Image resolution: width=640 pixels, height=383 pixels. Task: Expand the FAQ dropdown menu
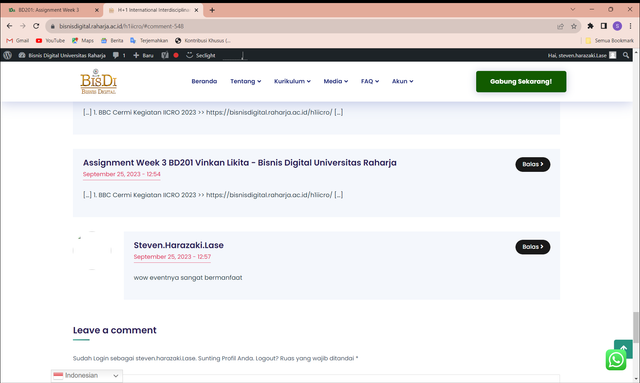pyautogui.click(x=370, y=81)
